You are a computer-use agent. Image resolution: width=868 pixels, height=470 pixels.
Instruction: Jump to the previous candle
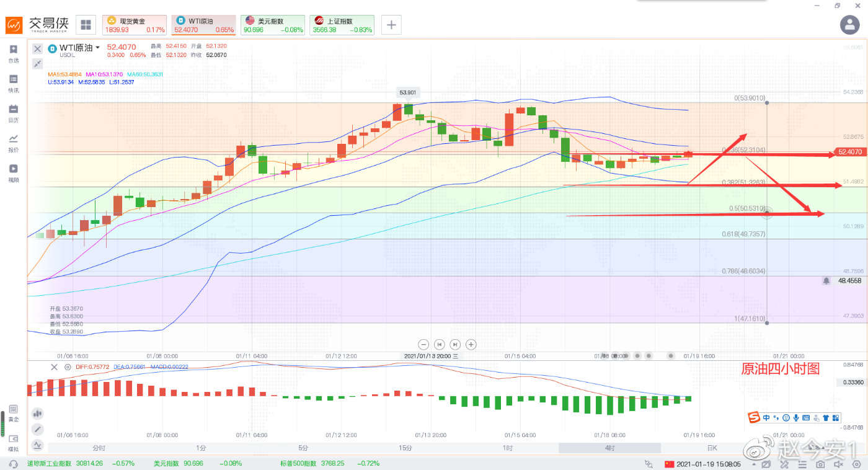click(x=440, y=344)
